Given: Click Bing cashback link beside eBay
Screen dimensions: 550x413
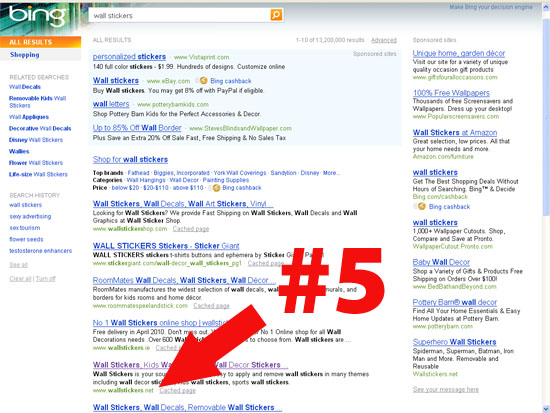Looking at the screenshot, I should click(x=230, y=81).
